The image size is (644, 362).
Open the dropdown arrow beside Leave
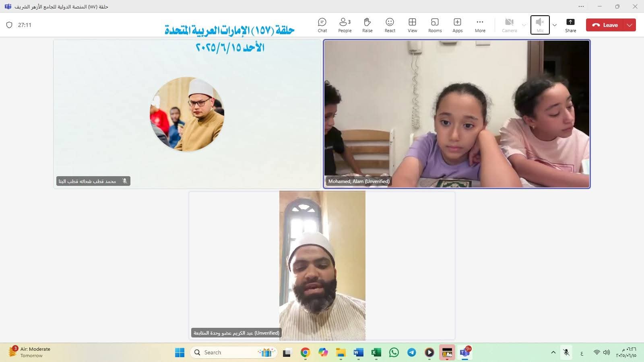630,25
